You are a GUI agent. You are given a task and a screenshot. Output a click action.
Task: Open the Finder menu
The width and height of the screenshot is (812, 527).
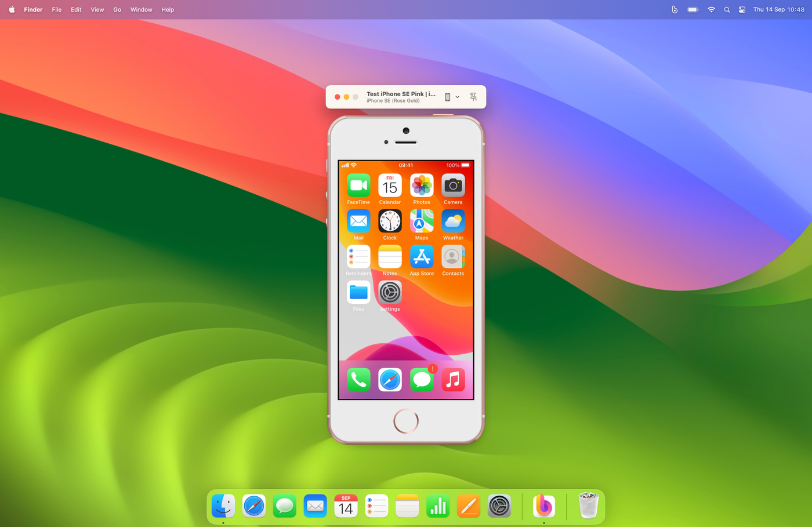click(x=33, y=9)
